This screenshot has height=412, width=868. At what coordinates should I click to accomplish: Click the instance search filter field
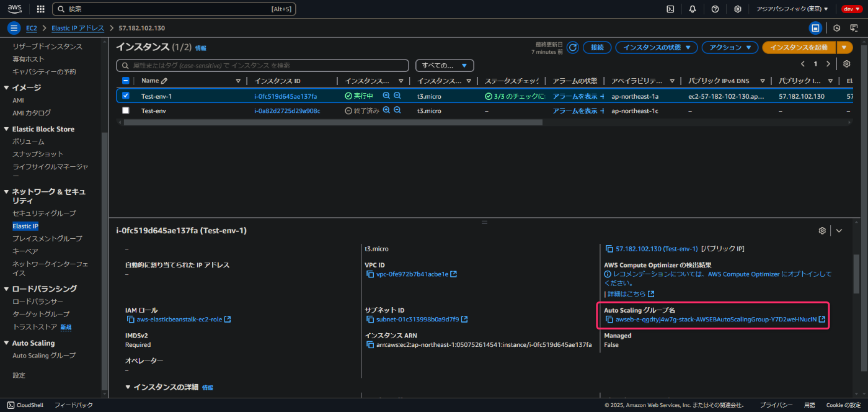263,65
